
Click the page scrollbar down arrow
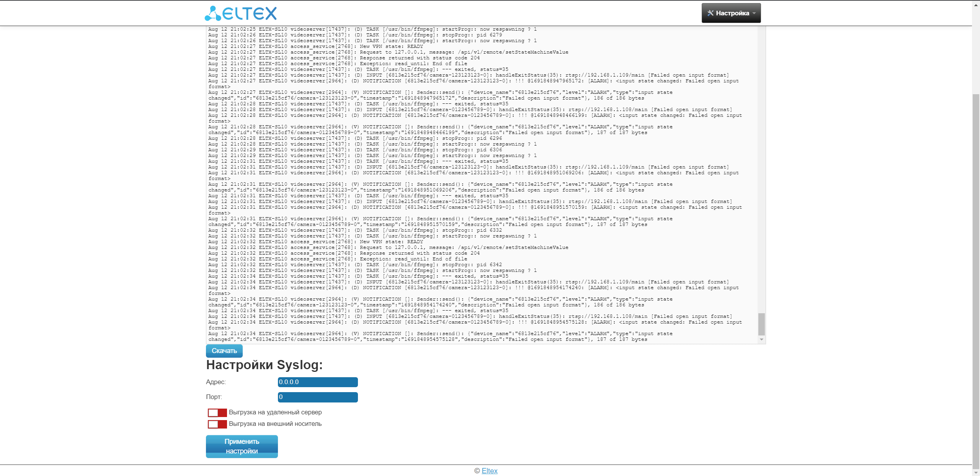point(976,472)
